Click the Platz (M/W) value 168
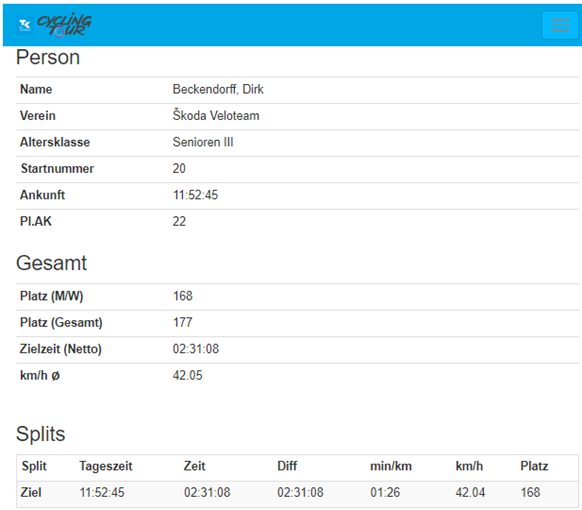Viewport: 582px width, 510px height. 183,296
